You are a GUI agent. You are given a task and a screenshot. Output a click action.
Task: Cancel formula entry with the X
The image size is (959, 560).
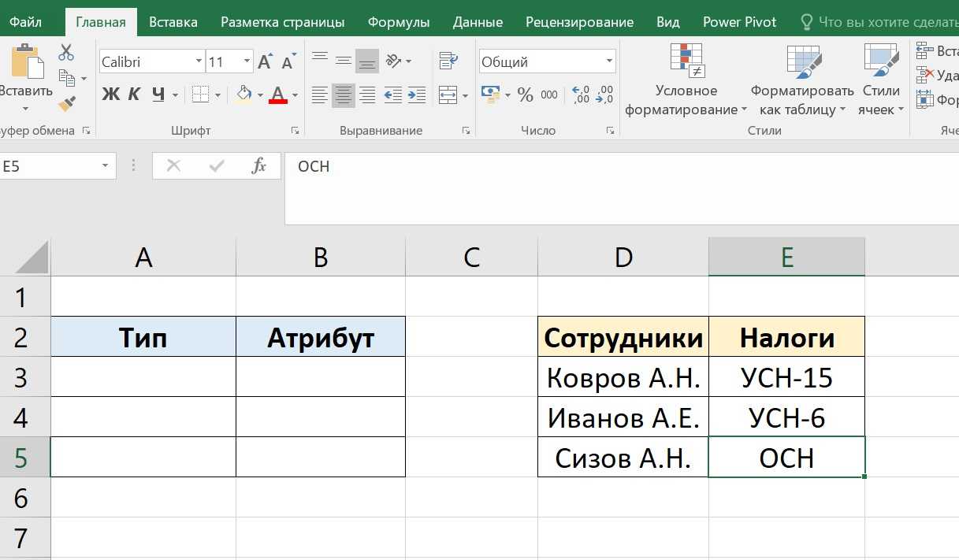pyautogui.click(x=174, y=166)
